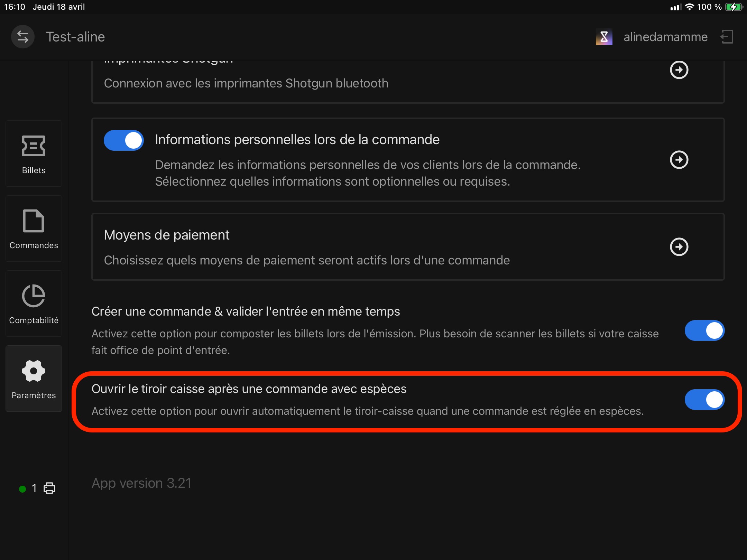Open the Comptabilité pie chart section
The width and height of the screenshot is (747, 560).
pyautogui.click(x=34, y=304)
